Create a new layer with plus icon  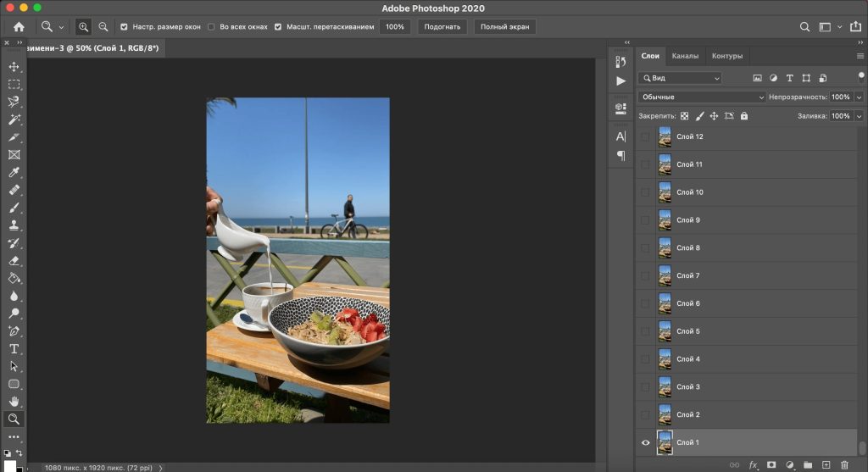[x=826, y=464]
